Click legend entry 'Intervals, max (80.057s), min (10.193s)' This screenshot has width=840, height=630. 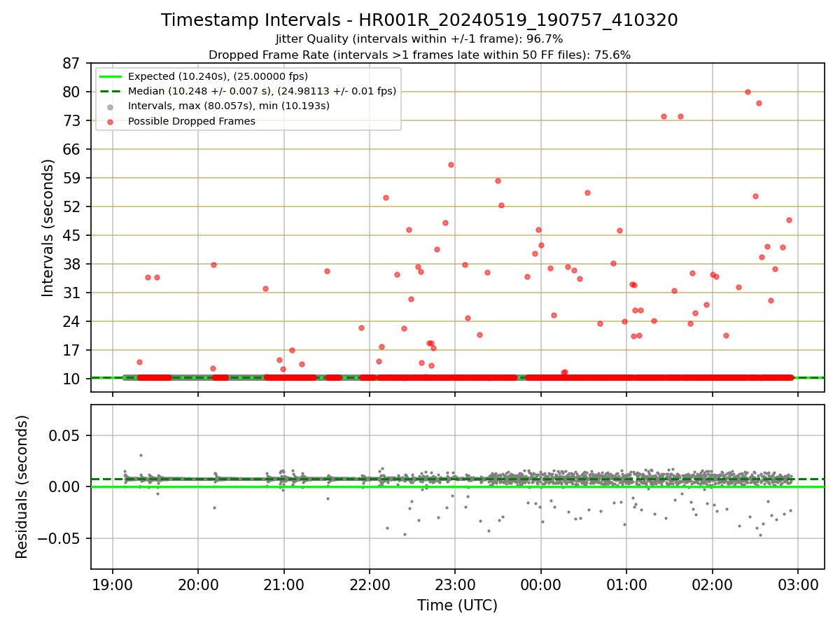coord(229,106)
